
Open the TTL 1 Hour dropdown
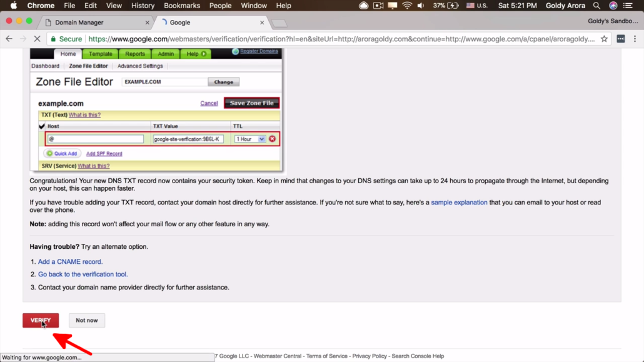(x=250, y=139)
